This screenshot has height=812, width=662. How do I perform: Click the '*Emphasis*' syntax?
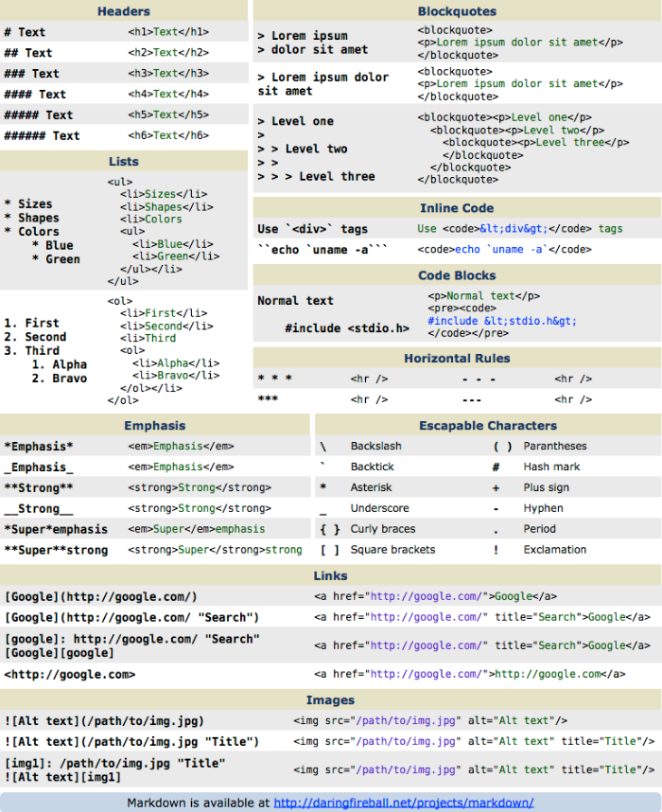coord(39,447)
